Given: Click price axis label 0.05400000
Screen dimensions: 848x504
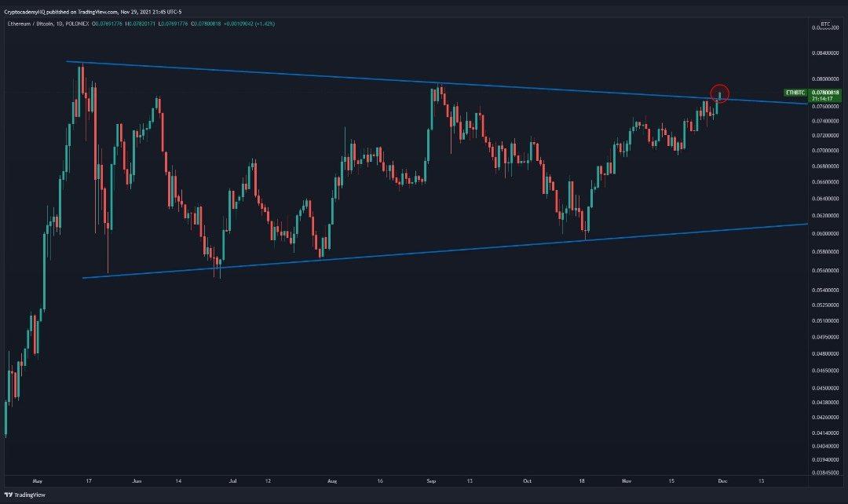Looking at the screenshot, I should coord(825,290).
